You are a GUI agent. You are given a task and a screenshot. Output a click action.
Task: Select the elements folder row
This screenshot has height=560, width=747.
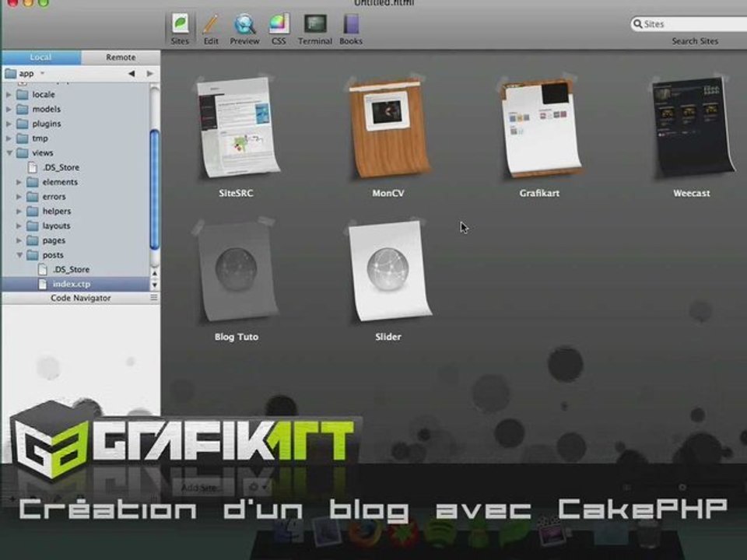pos(75,182)
